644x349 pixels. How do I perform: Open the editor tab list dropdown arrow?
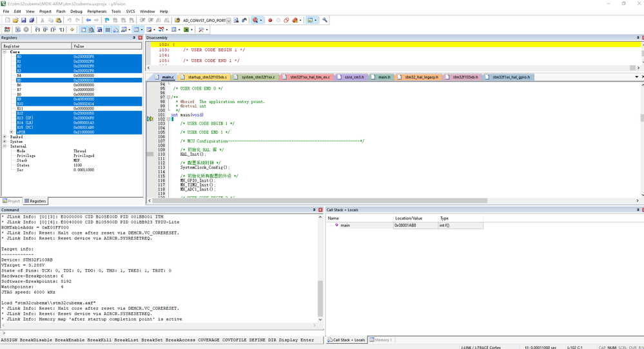tap(637, 77)
